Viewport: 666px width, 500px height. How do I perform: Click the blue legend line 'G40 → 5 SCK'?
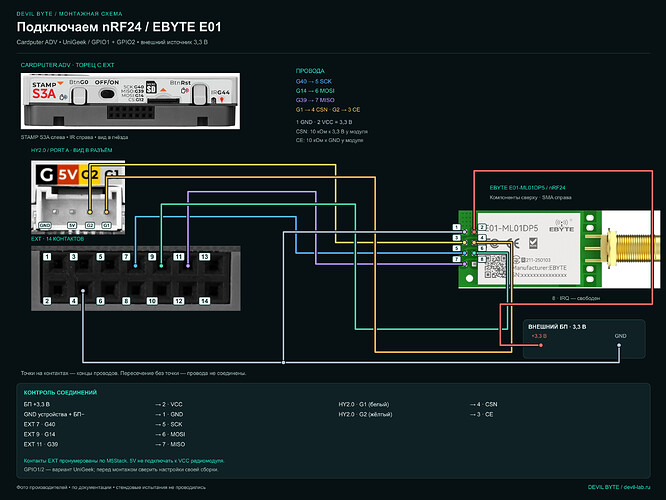click(x=313, y=81)
